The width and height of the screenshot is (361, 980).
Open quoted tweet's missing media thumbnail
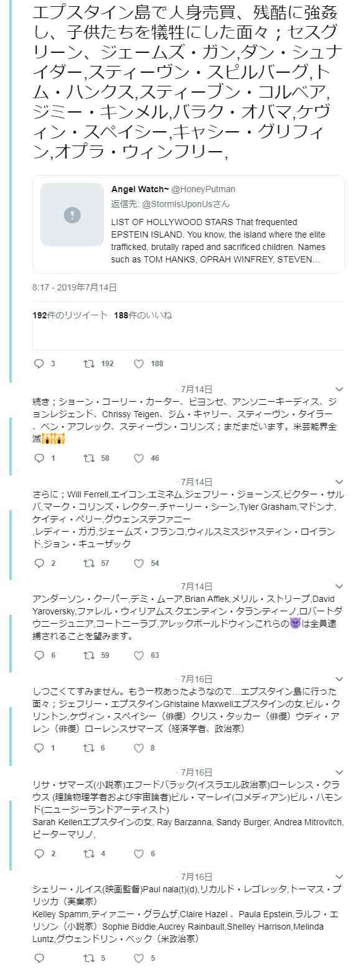pyautogui.click(x=72, y=215)
